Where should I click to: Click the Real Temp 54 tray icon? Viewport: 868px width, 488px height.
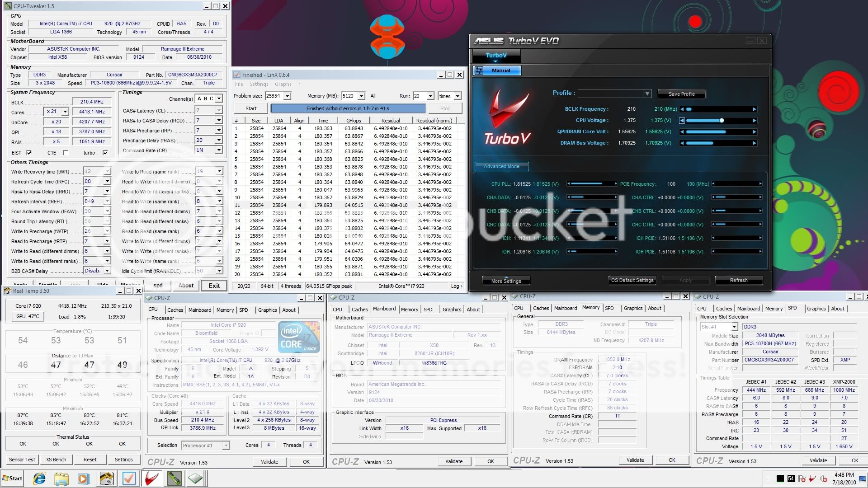coord(791,479)
